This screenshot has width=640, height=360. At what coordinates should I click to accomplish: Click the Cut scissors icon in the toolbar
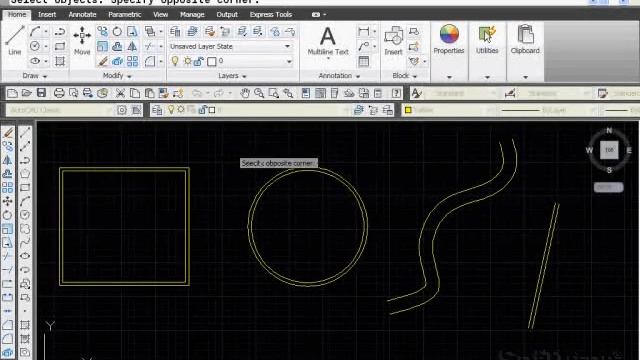click(x=120, y=93)
